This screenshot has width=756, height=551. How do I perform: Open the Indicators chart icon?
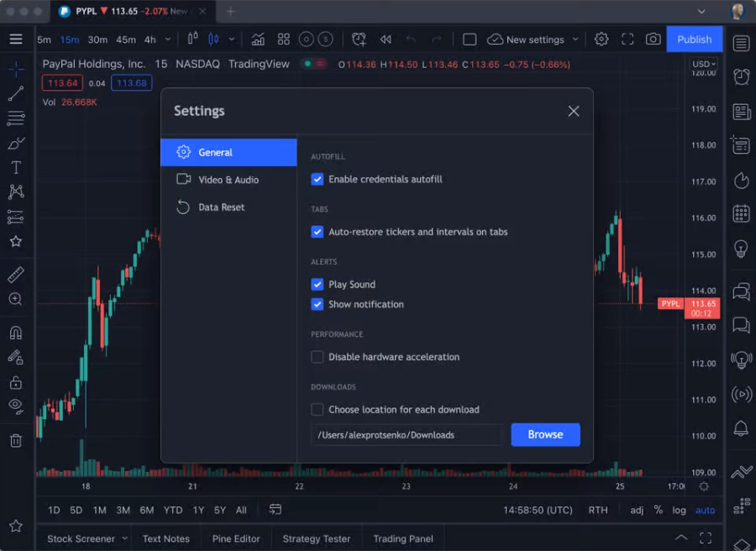[258, 39]
